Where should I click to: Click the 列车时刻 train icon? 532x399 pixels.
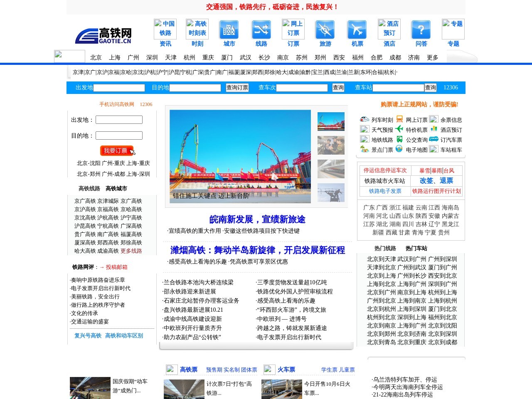[x=365, y=119]
